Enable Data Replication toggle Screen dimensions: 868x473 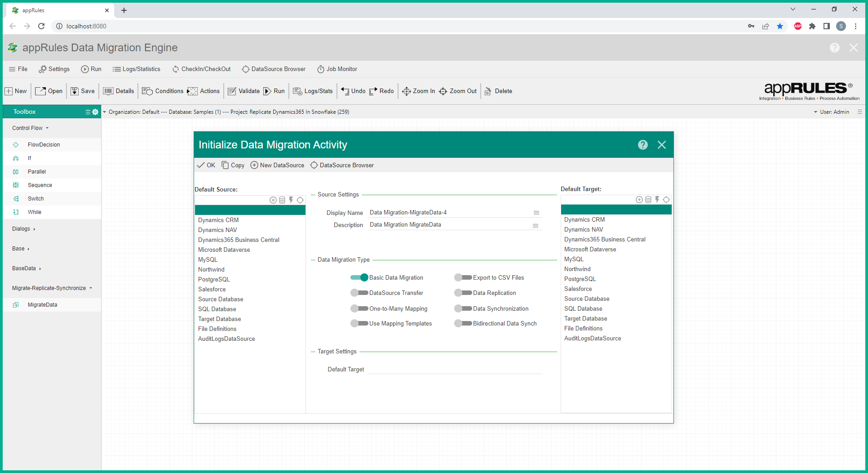(463, 293)
